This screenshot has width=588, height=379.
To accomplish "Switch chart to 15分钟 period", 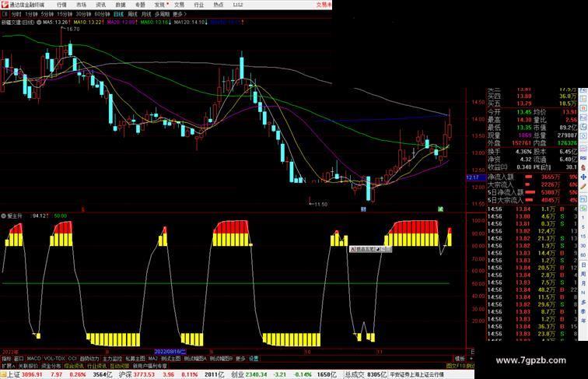I will [x=65, y=14].
